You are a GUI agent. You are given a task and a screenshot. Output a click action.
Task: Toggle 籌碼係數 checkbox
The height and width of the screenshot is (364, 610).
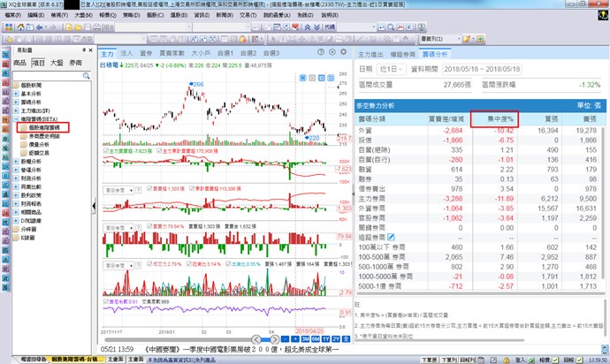coord(106,301)
